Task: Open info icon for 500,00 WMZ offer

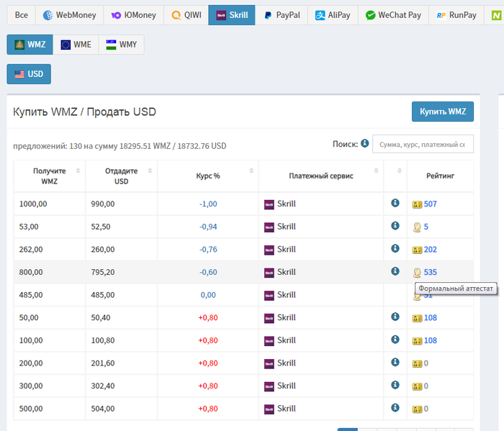Action: click(395, 408)
